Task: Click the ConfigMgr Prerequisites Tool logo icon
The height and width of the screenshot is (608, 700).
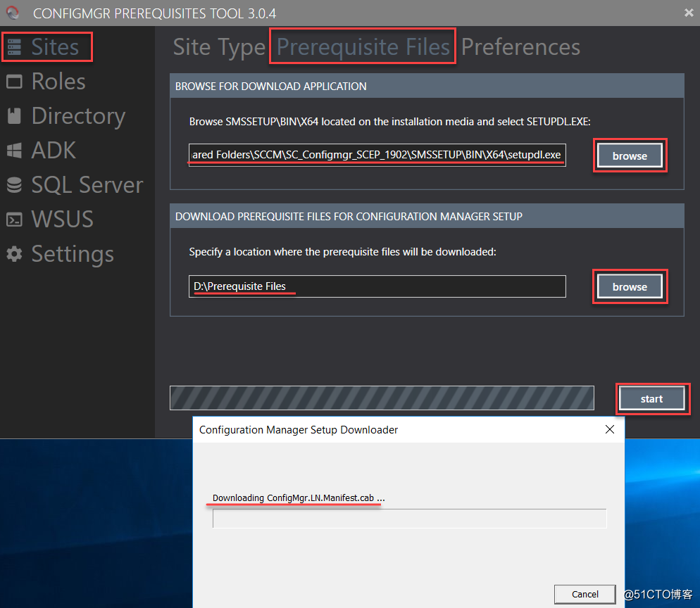Action: [x=13, y=13]
